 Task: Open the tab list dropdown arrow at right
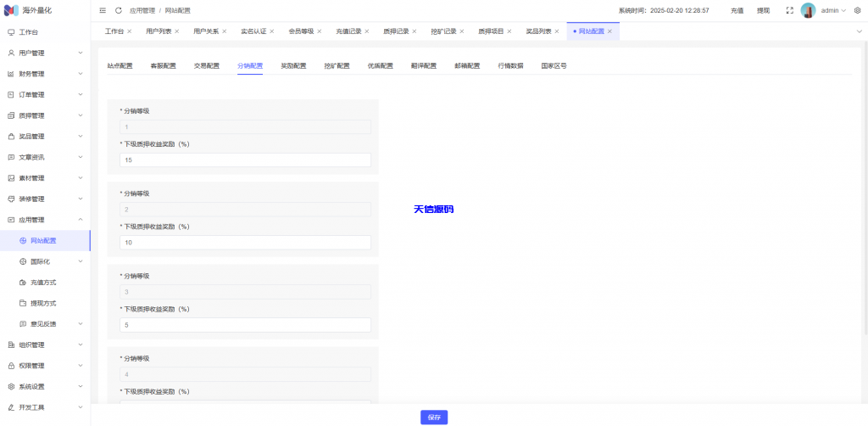[860, 31]
